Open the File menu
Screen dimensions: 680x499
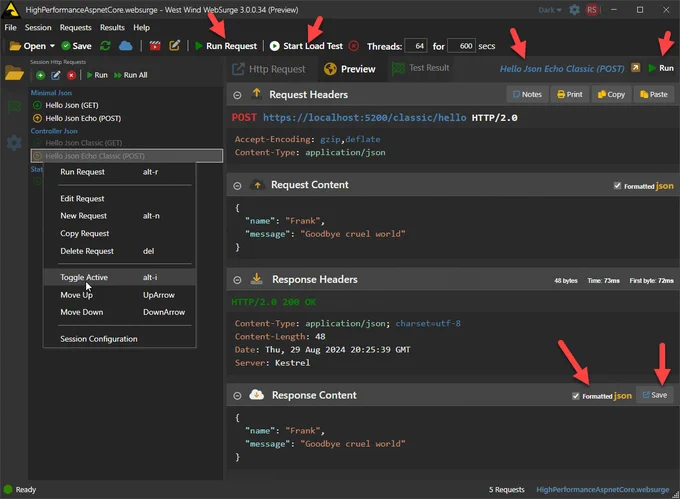tap(10, 27)
